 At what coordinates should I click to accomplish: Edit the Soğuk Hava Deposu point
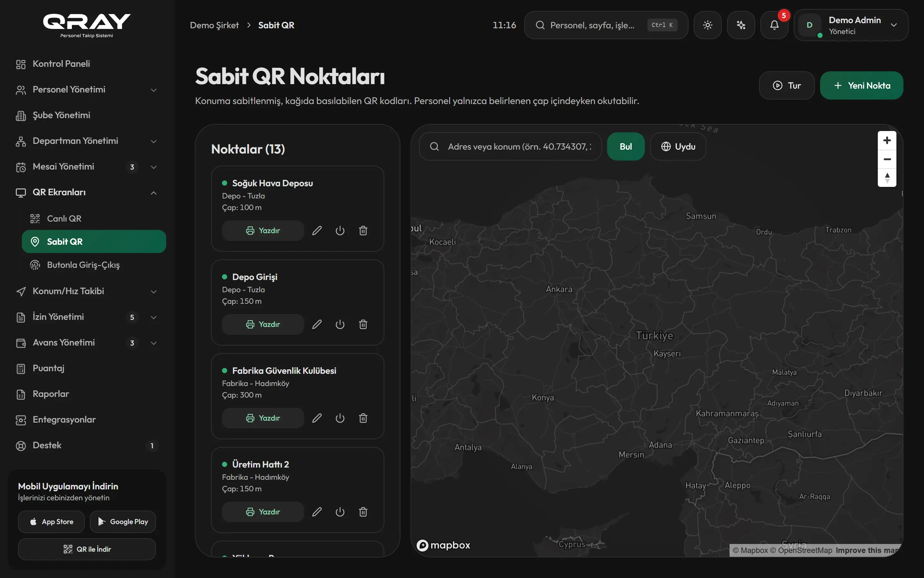(x=317, y=231)
